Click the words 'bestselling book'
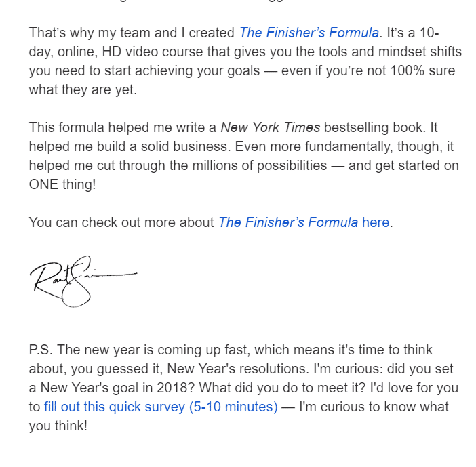Screen dimensions: 476x467 click(x=365, y=127)
